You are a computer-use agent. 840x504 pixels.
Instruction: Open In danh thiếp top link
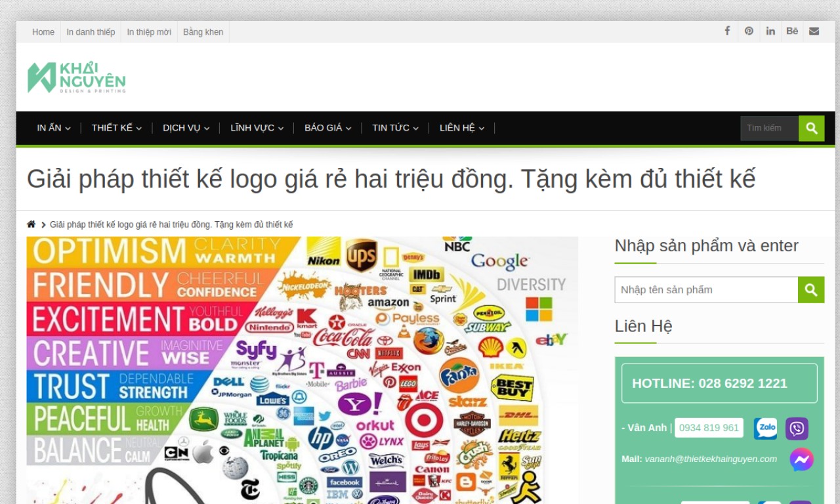click(91, 32)
